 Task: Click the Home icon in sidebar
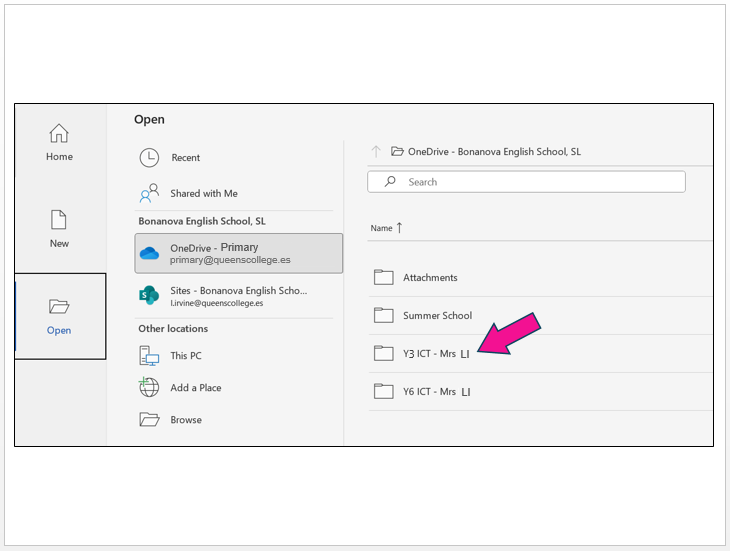click(x=59, y=133)
